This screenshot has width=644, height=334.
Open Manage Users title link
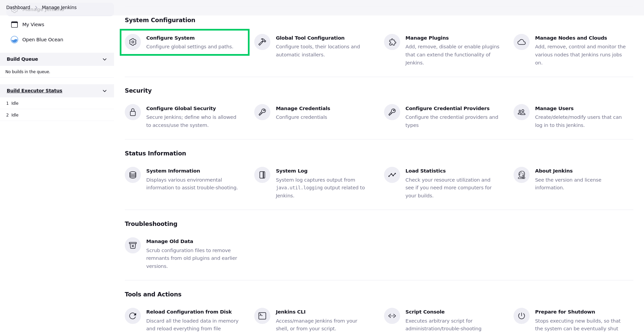click(554, 108)
